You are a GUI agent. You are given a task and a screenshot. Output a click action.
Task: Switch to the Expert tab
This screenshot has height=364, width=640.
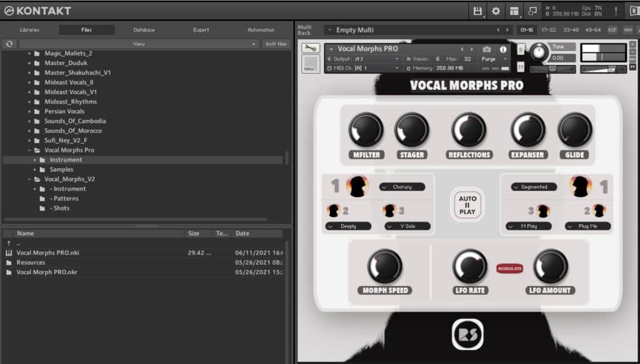coord(201,30)
